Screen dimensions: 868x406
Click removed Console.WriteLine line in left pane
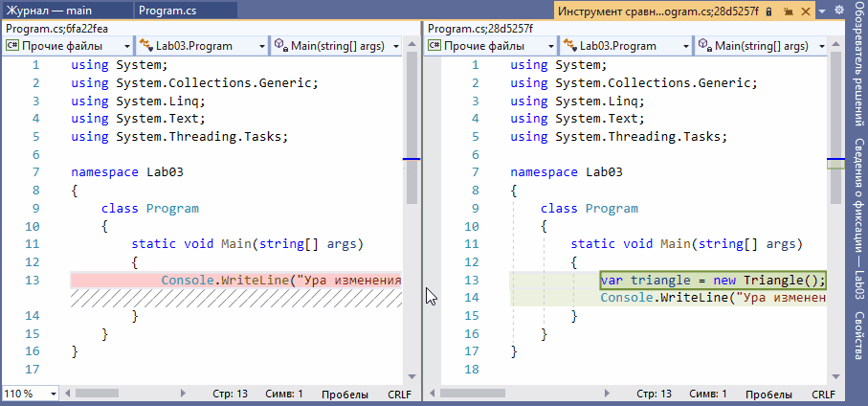click(236, 281)
